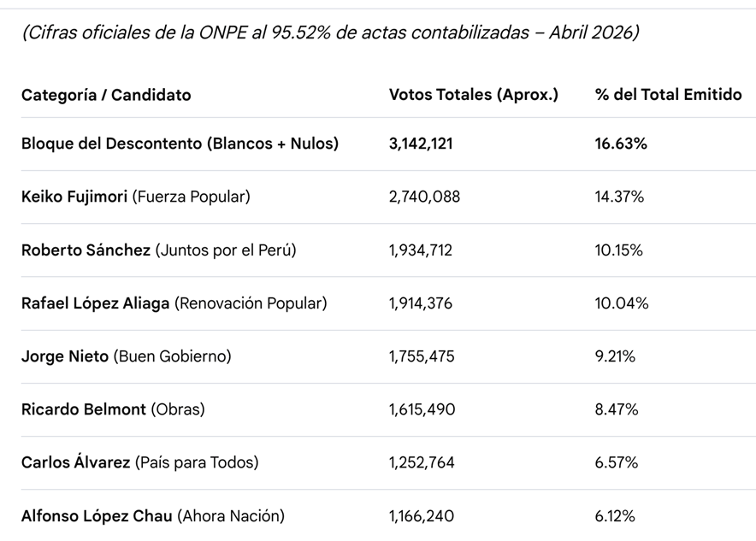Click the "Categoría / Candidato" column header
The height and width of the screenshot is (541, 756).
tap(106, 95)
